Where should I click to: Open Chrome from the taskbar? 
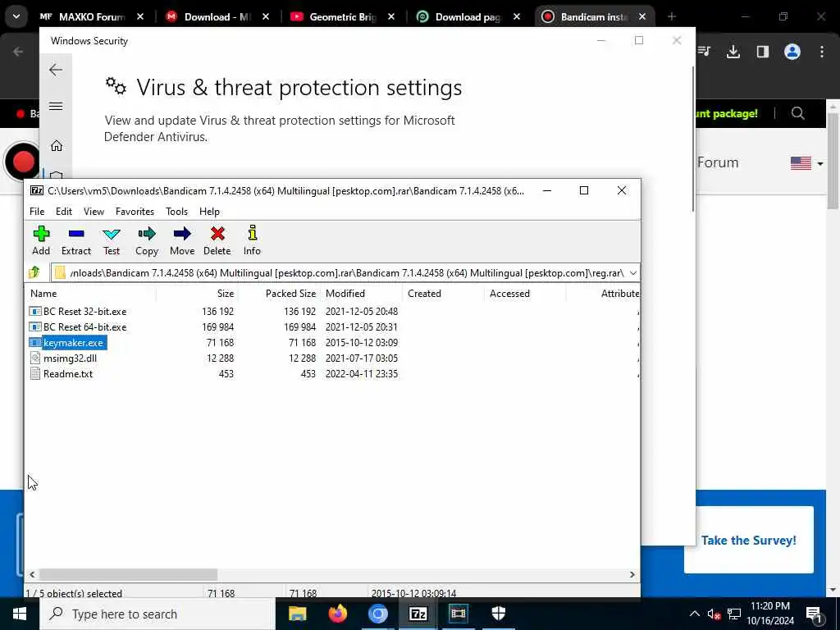click(377, 614)
